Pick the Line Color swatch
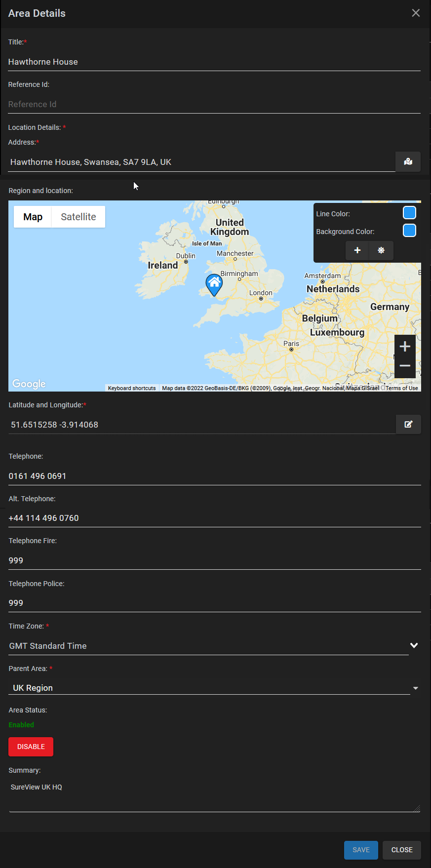Image resolution: width=431 pixels, height=868 pixels. point(409,213)
